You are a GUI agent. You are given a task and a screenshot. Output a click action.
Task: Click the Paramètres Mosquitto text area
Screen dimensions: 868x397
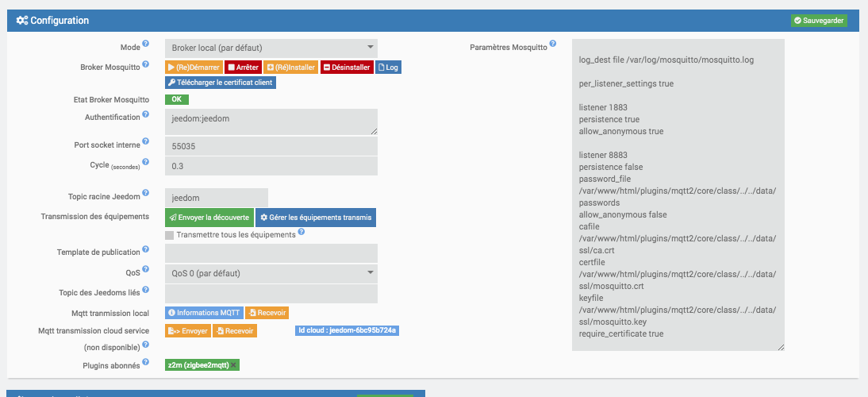pyautogui.click(x=678, y=195)
